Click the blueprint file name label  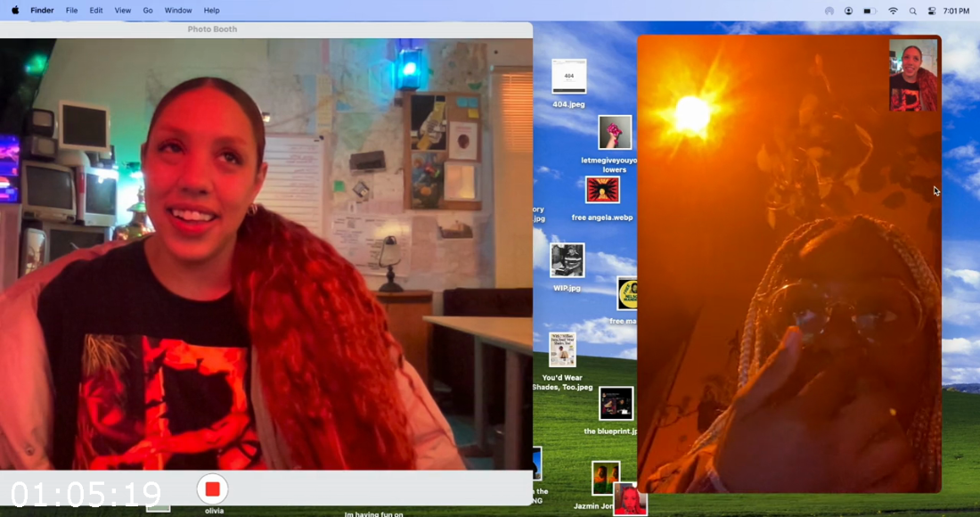(610, 431)
